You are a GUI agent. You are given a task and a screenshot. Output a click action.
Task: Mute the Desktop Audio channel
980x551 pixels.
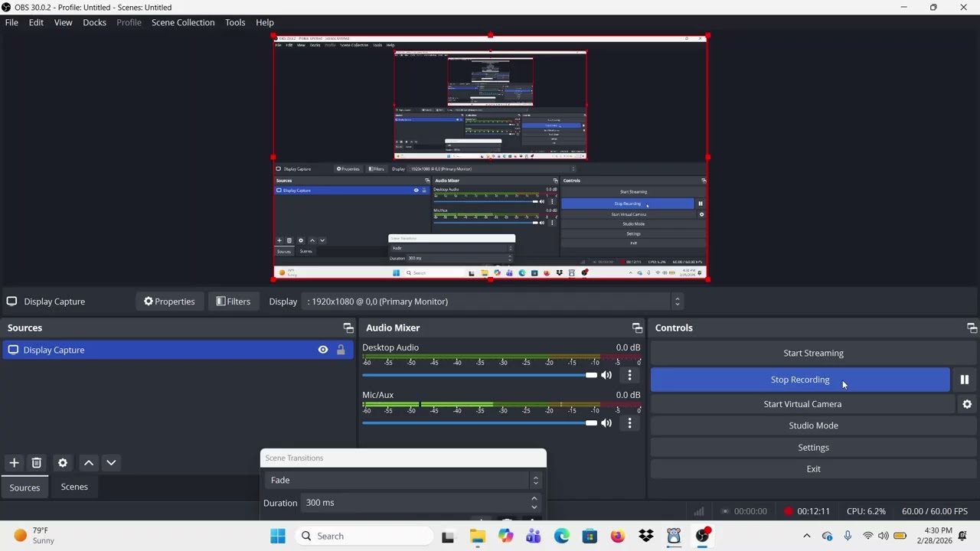point(606,375)
